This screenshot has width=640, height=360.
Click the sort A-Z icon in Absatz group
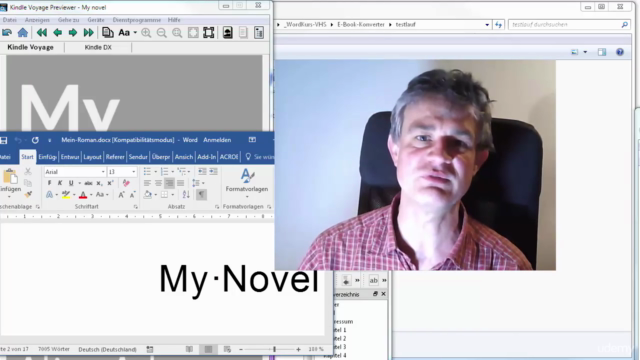click(186, 195)
